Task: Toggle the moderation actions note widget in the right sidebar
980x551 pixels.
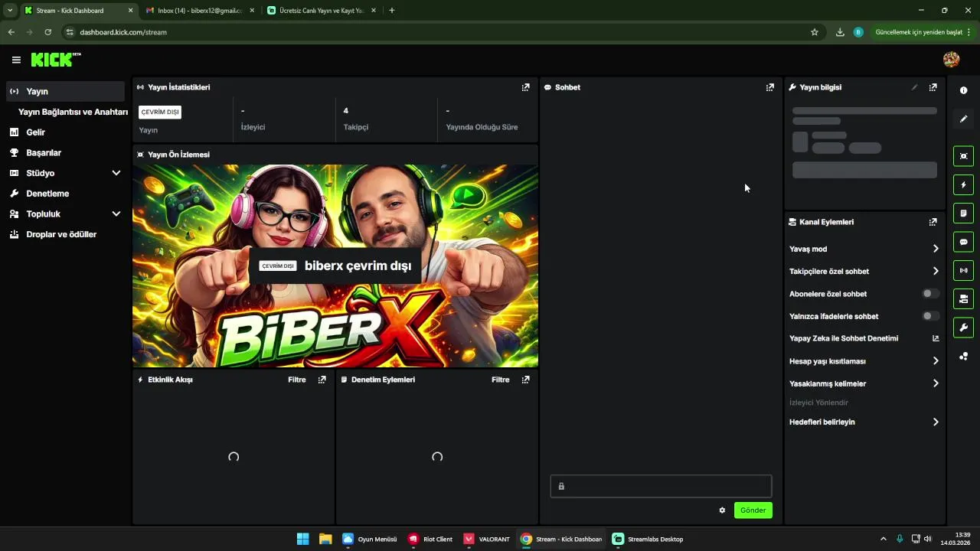Action: 963,213
